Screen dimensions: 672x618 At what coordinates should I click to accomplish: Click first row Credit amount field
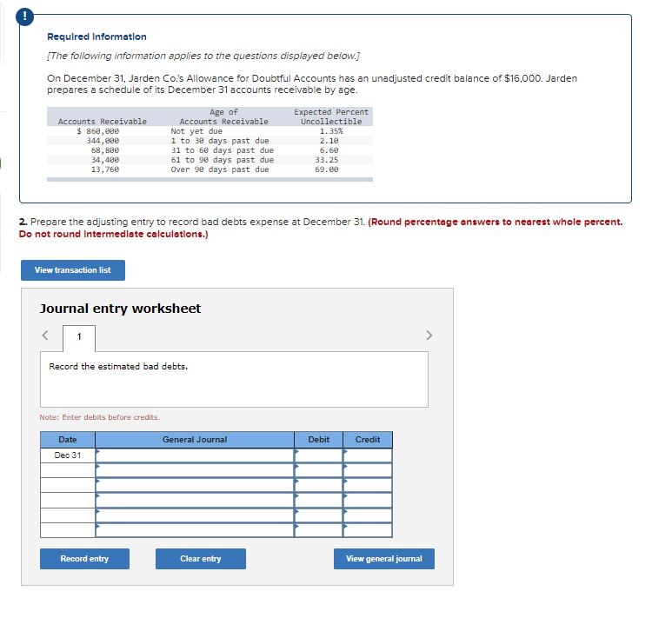368,455
